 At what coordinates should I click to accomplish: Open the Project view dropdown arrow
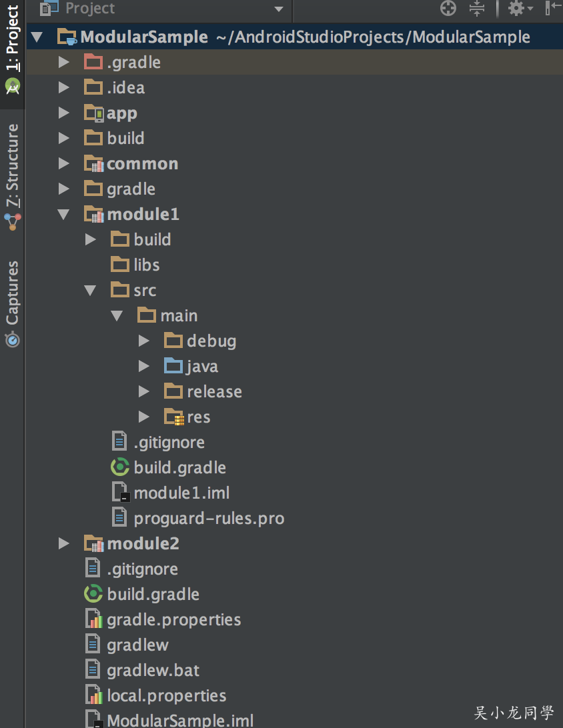click(279, 9)
